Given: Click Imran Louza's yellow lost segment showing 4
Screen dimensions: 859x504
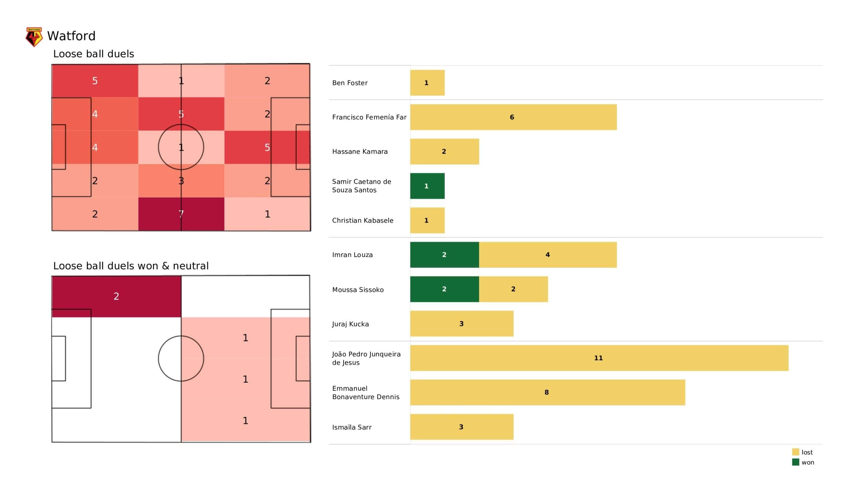Looking at the screenshot, I should click(x=547, y=255).
